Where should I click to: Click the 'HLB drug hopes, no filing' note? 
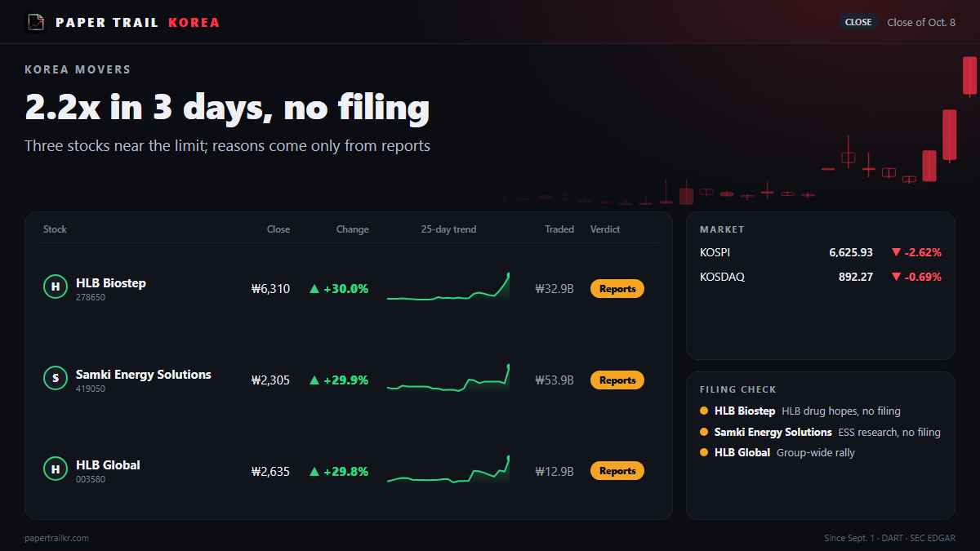(841, 411)
